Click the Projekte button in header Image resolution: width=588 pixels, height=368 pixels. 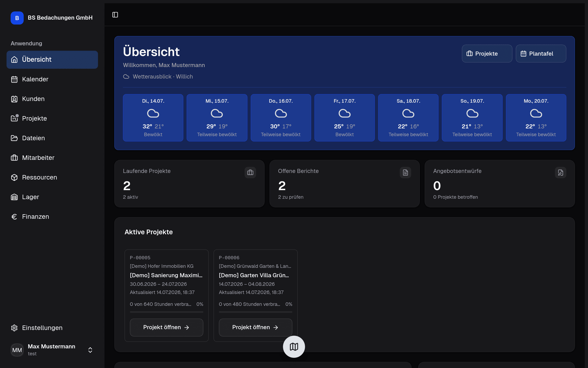(x=487, y=54)
